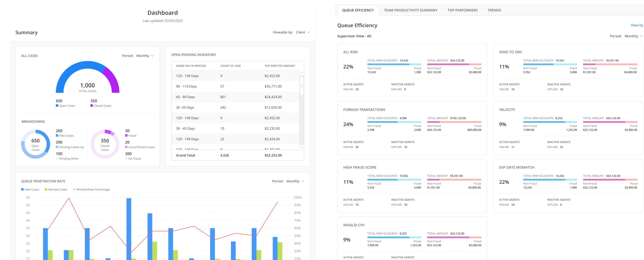Click Foreign Transactions new accounts 4,598

pos(403,118)
